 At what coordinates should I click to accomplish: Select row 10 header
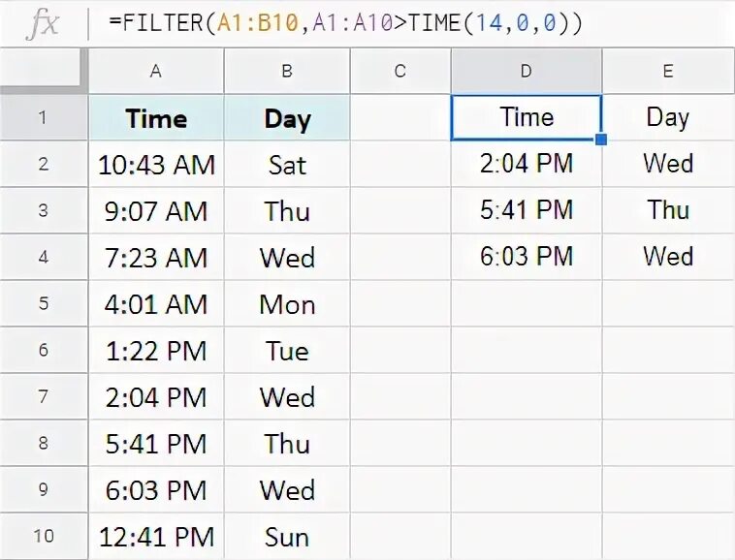[43, 537]
